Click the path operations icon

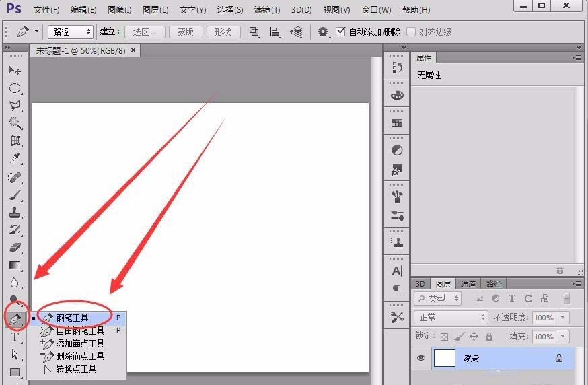point(254,32)
